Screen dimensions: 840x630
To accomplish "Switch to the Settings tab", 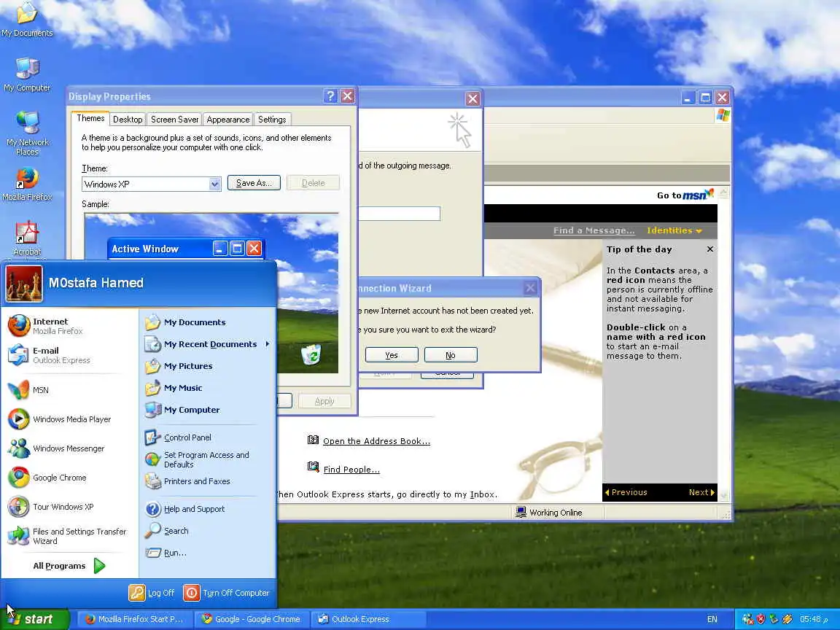I will pos(271,120).
